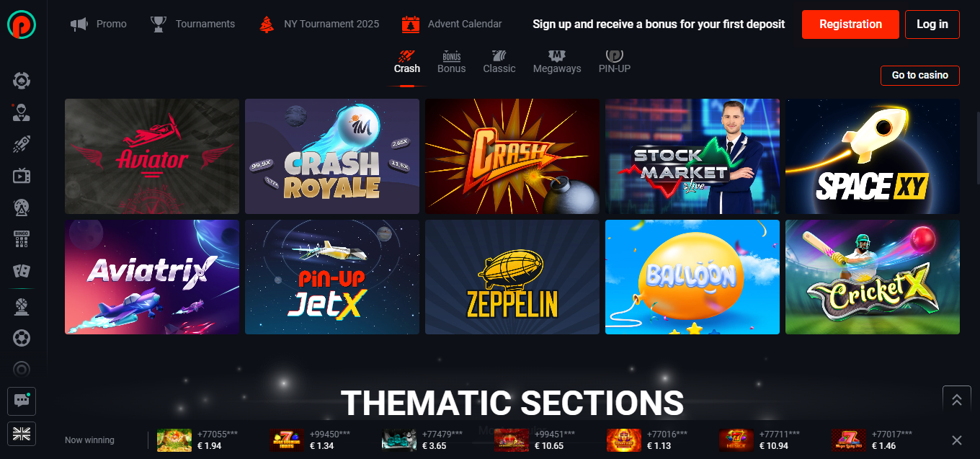Open the TV games sidebar icon
Screen dimensions: 980x459
click(22, 175)
